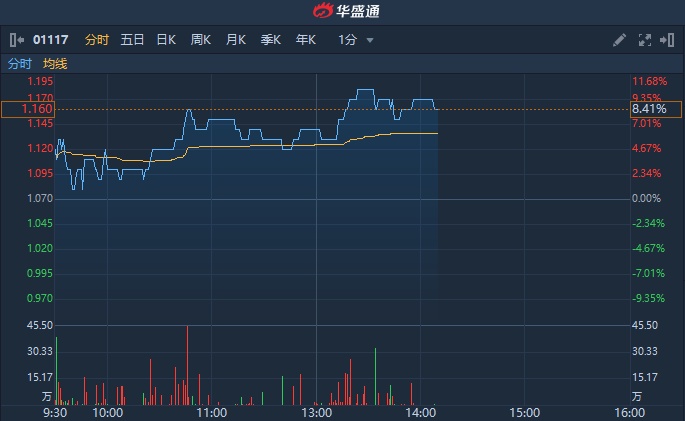This screenshot has width=685, height=421.
Task: Switch to the 五日 tab
Action: [132, 40]
